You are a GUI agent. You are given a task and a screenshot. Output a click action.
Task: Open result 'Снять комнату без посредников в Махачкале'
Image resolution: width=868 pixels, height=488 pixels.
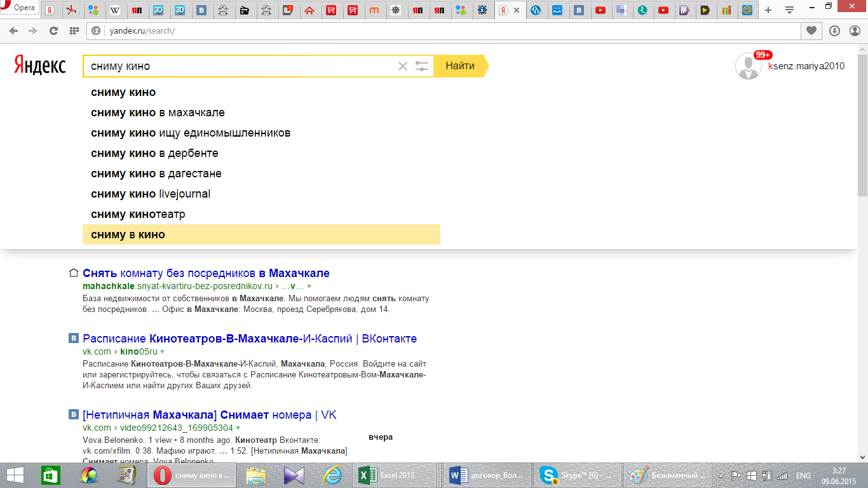click(x=206, y=273)
